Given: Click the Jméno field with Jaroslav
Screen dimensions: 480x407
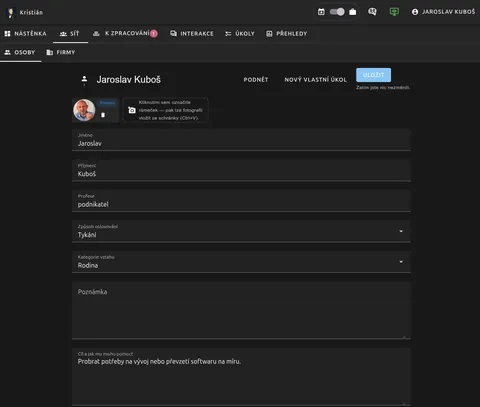Looking at the screenshot, I should point(241,140).
